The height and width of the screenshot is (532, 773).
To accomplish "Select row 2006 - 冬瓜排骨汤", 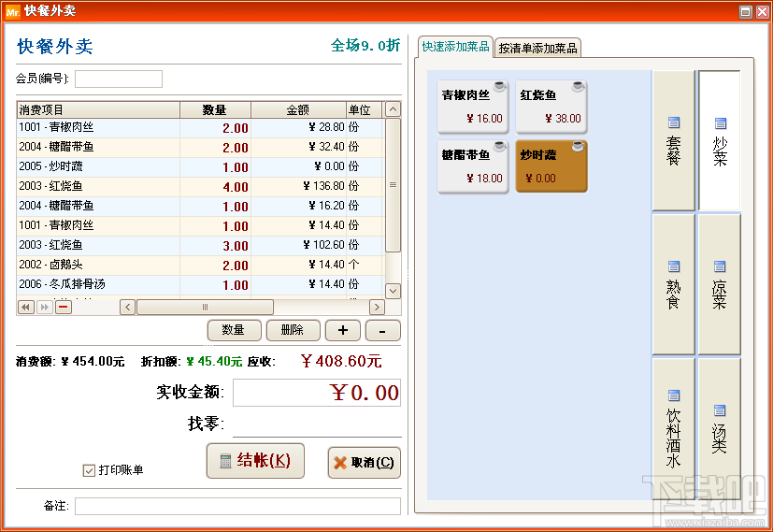I will coord(201,284).
